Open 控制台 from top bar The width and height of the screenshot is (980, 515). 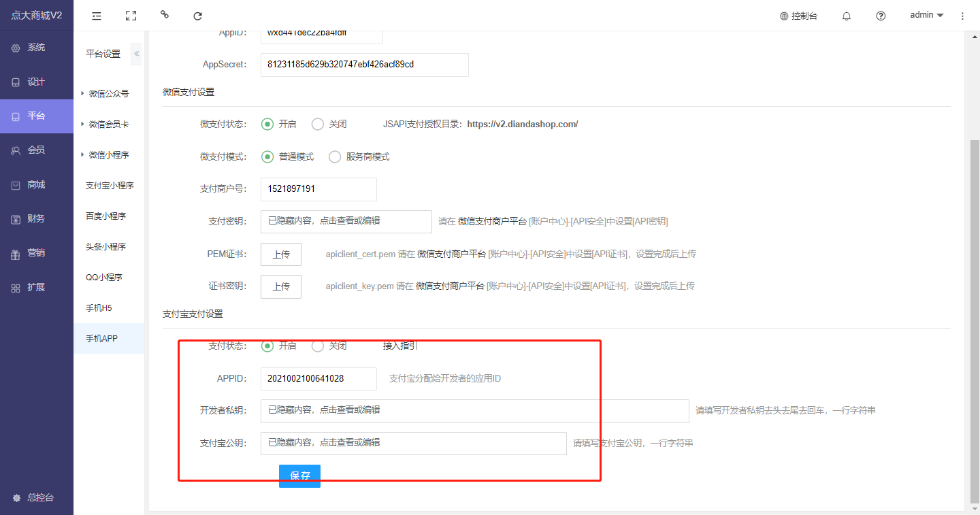tap(799, 16)
